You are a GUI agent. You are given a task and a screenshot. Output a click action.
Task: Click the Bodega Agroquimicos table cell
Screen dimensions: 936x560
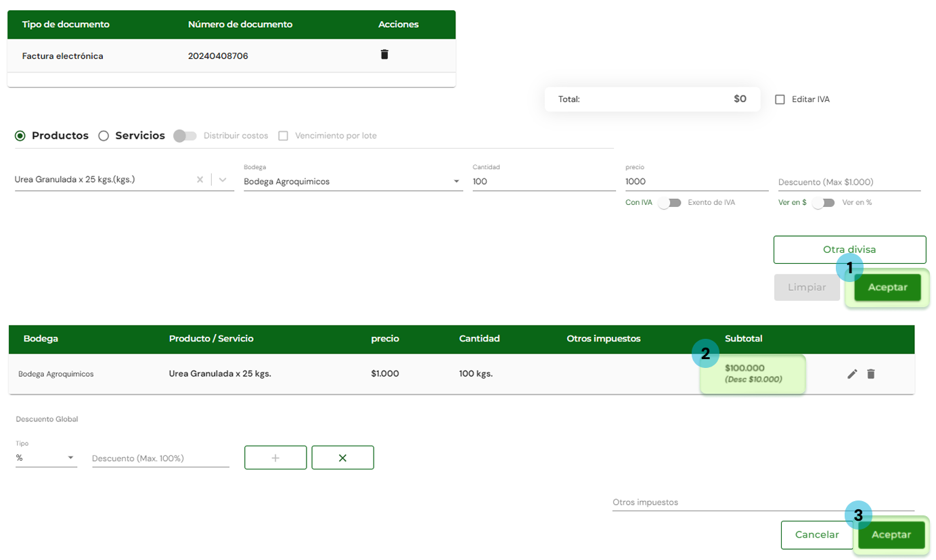(x=56, y=373)
